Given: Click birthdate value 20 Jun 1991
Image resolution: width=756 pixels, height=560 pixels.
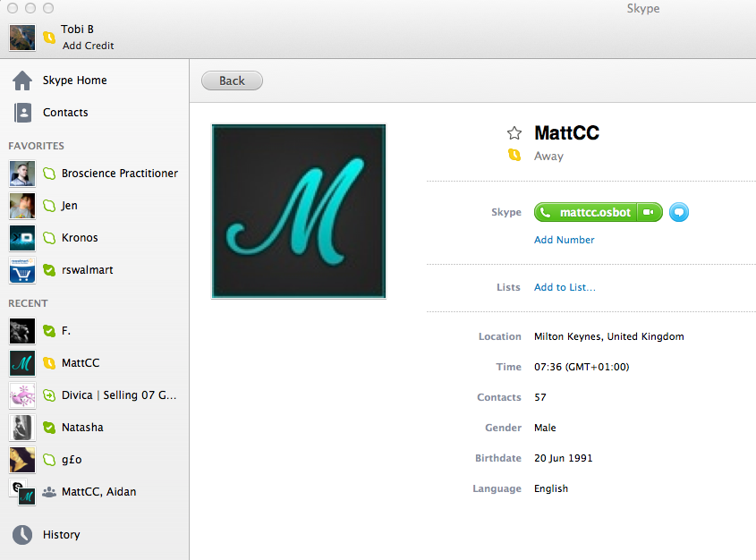Looking at the screenshot, I should 563,458.
